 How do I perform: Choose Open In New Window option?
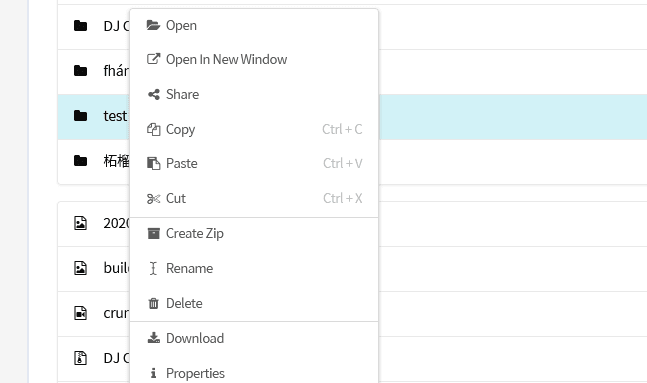coord(254,59)
